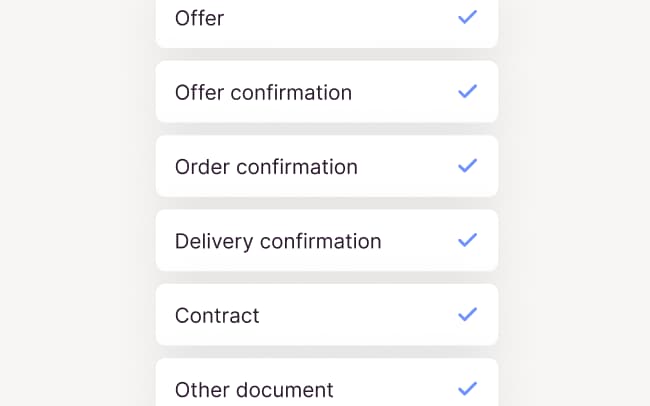Screen dimensions: 650x406
Task: Click the "Offer" text label
Action: tap(199, 18)
